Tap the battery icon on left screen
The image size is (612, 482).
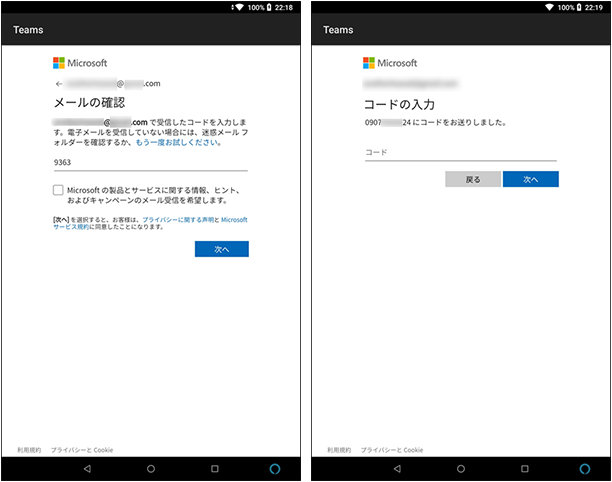point(269,7)
